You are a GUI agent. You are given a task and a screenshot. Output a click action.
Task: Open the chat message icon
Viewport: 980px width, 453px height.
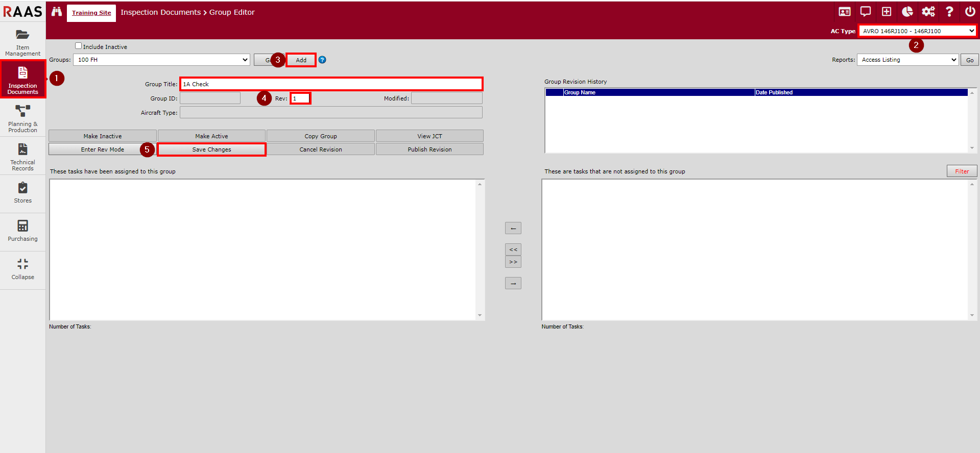[x=866, y=12]
